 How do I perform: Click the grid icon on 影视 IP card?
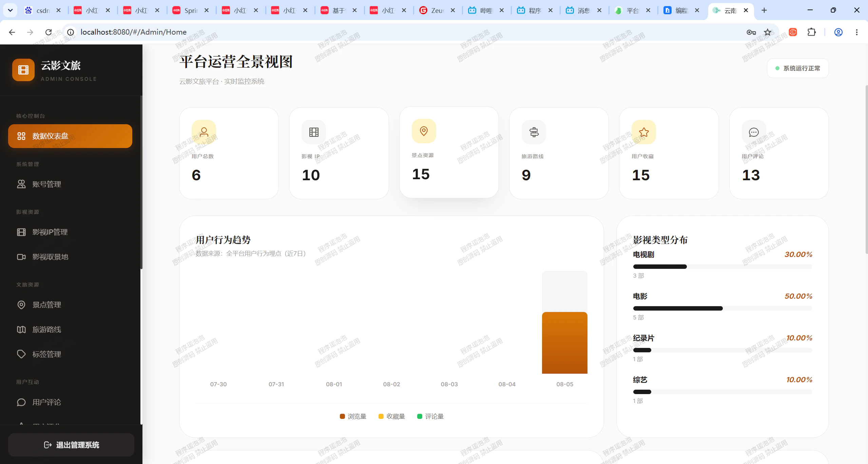(314, 132)
